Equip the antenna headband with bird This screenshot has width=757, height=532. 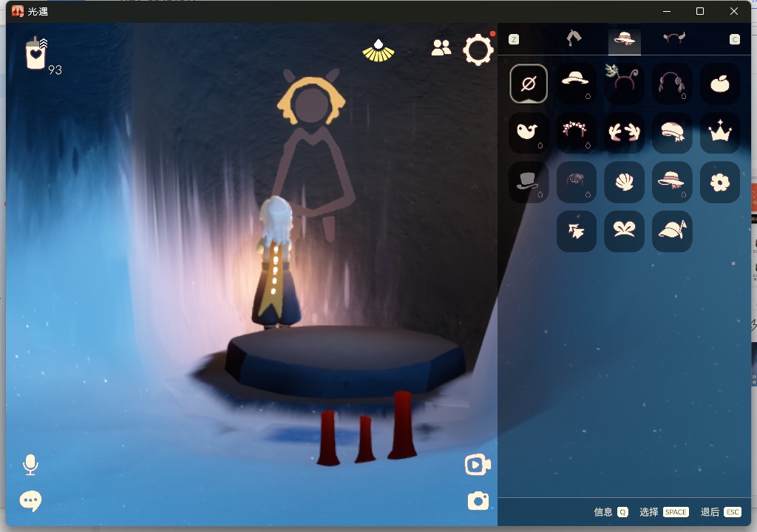pyautogui.click(x=624, y=83)
